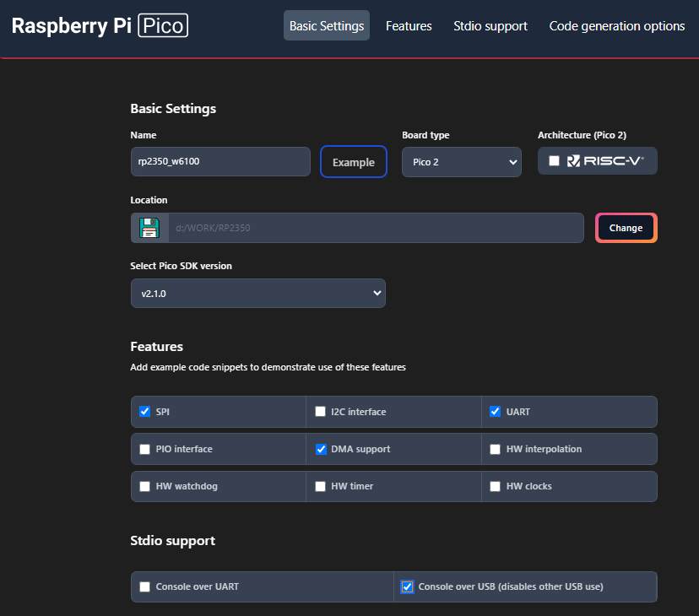Click the Change location button
The image size is (699, 616).
pyautogui.click(x=626, y=228)
